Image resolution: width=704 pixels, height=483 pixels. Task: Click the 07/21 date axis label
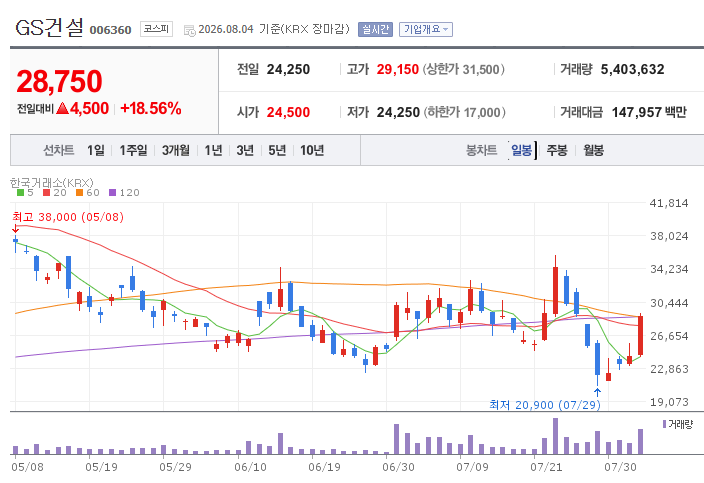[546, 467]
